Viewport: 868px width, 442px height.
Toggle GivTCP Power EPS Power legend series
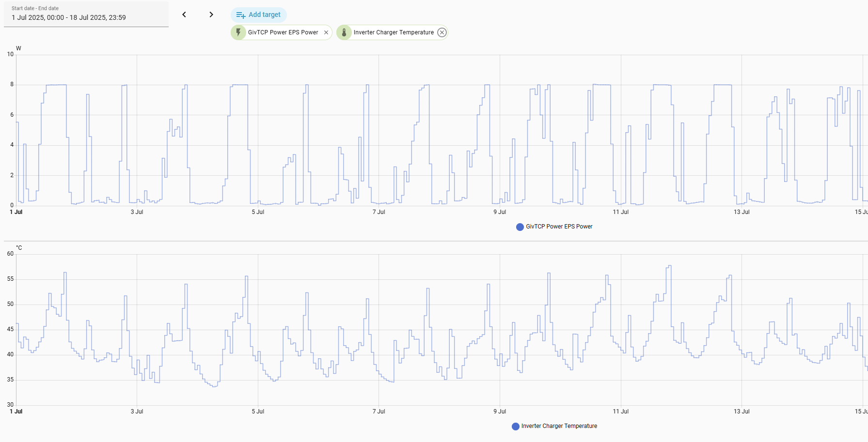coord(559,227)
